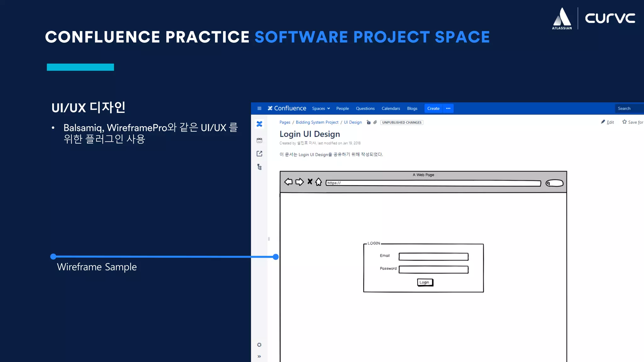The width and height of the screenshot is (644, 362).
Task: Go to Pages breadcrumb link
Action: 285,122
